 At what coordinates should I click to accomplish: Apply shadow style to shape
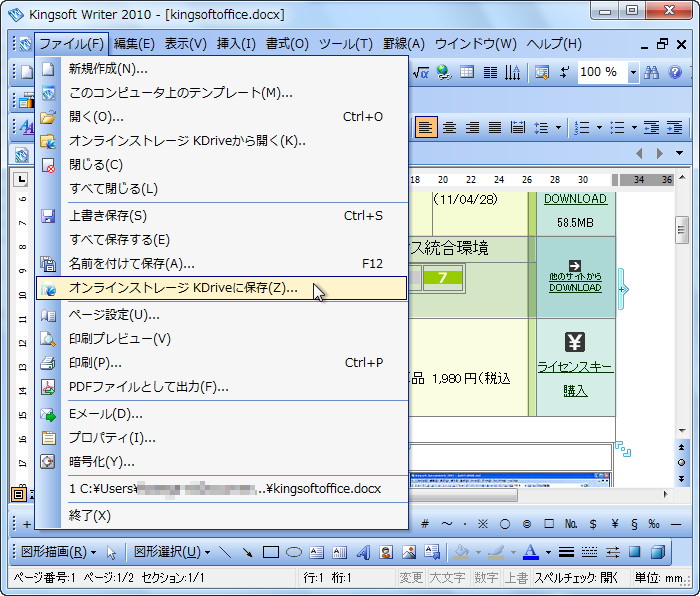(635, 553)
